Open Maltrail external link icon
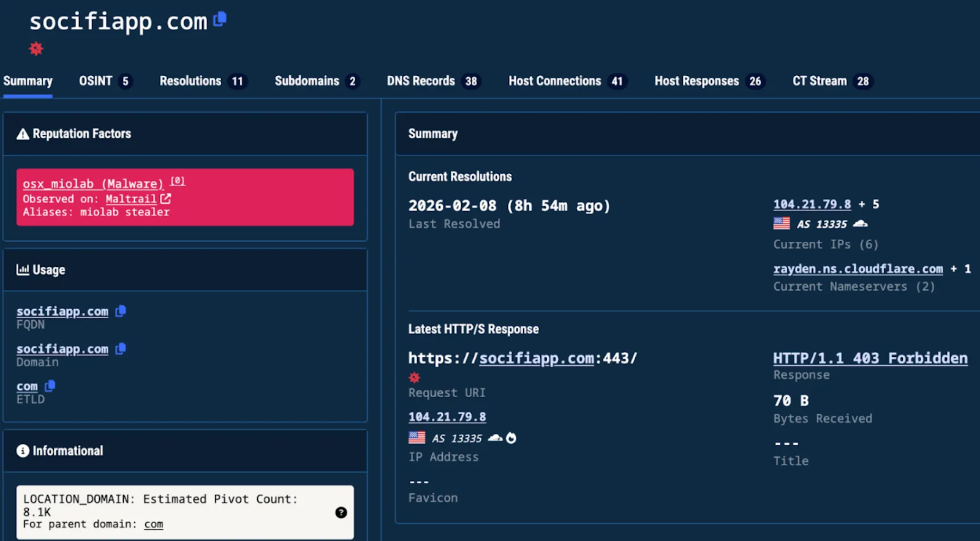Screen dimensions: 980x541 click(165, 199)
